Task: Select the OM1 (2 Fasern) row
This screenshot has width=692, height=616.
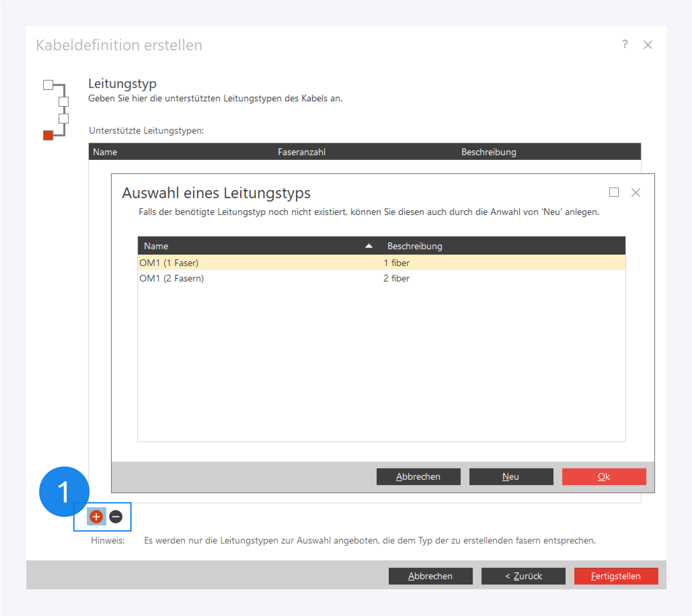Action: click(x=171, y=278)
